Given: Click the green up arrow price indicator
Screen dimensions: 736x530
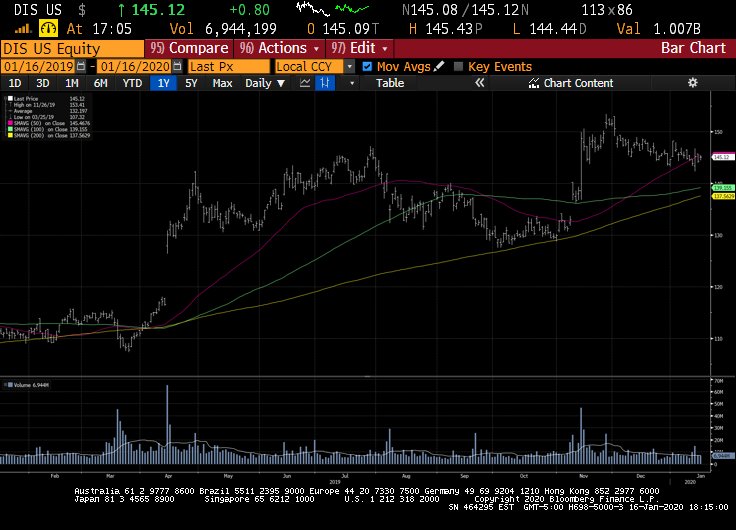Looking at the screenshot, I should click(x=122, y=10).
